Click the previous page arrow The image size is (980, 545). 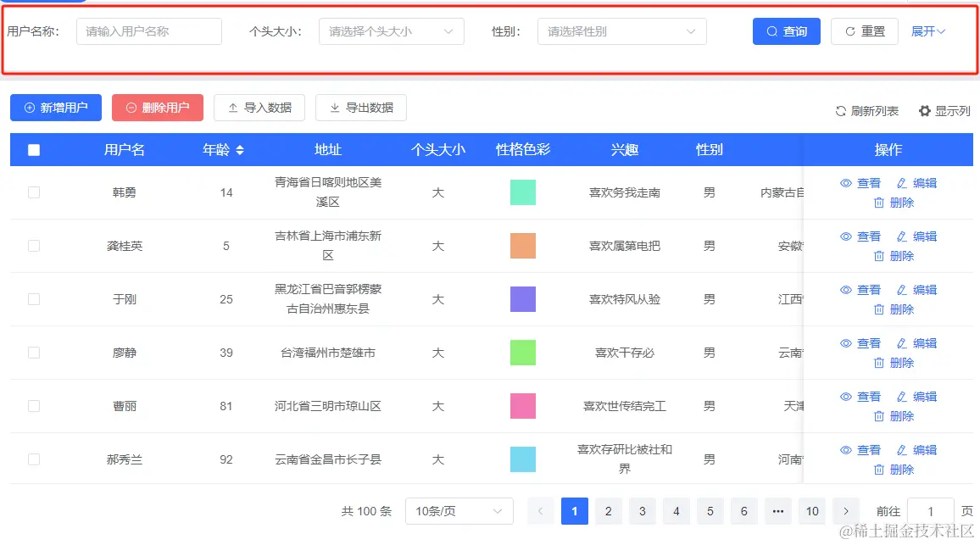click(541, 511)
